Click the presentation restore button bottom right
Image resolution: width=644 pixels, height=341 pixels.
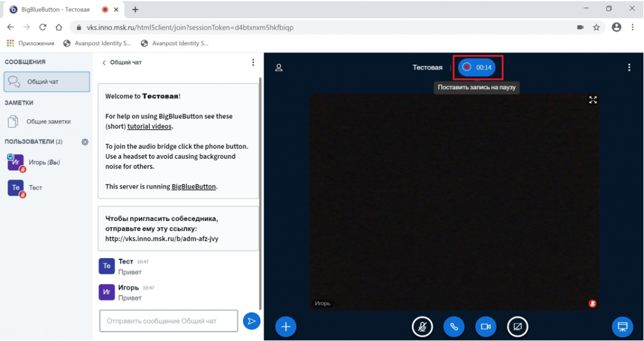(622, 327)
